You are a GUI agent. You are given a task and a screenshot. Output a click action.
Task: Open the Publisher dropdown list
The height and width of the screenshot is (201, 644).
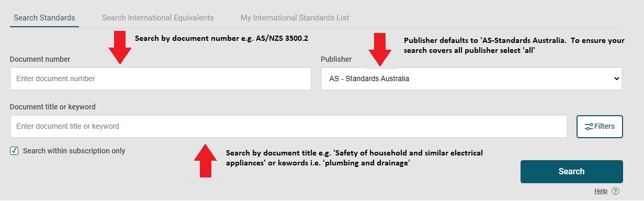[471, 79]
